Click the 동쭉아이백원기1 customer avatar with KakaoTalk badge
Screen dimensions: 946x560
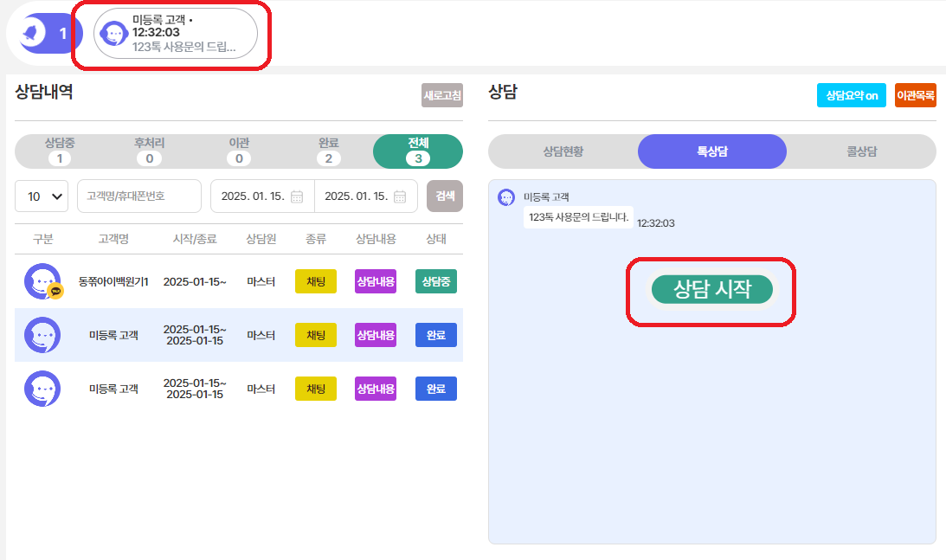[42, 281]
